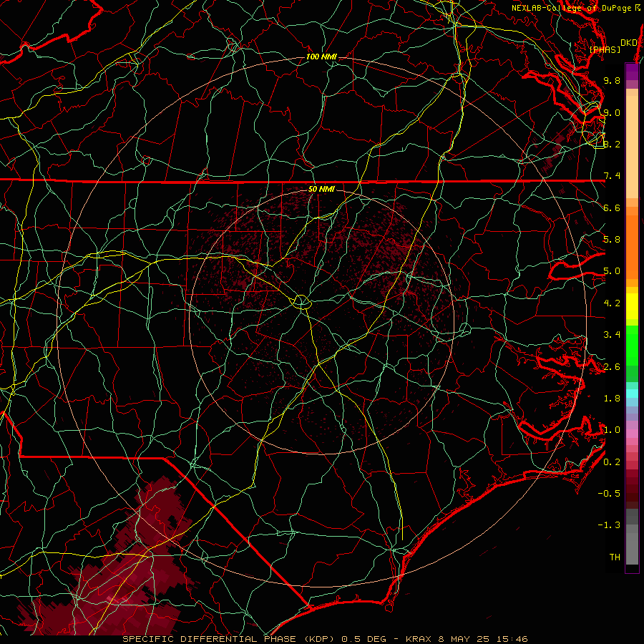The image size is (644, 644).
Task: Click the 5.8 scale value
Action: pos(612,240)
